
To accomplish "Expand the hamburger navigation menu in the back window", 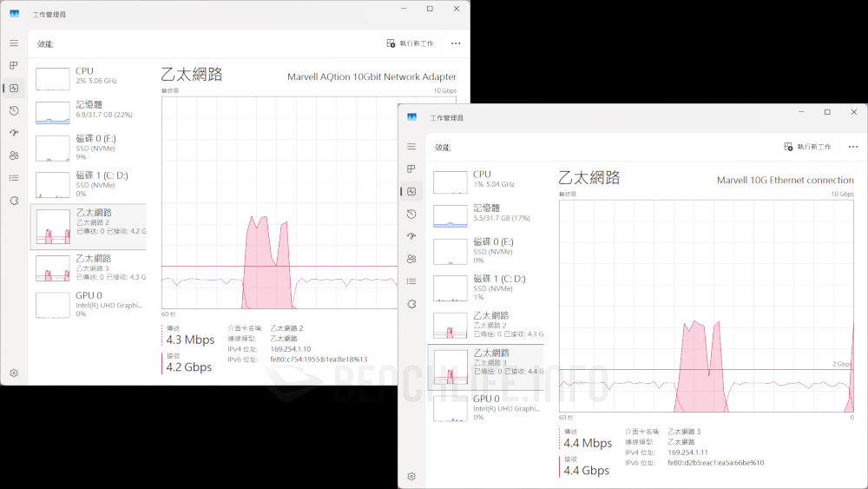I will pos(14,43).
